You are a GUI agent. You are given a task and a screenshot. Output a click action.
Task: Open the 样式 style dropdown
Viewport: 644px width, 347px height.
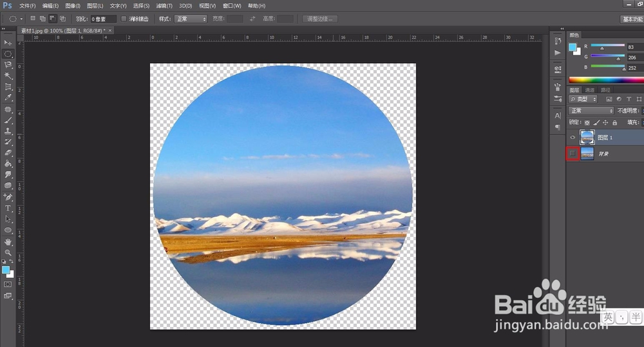191,19
